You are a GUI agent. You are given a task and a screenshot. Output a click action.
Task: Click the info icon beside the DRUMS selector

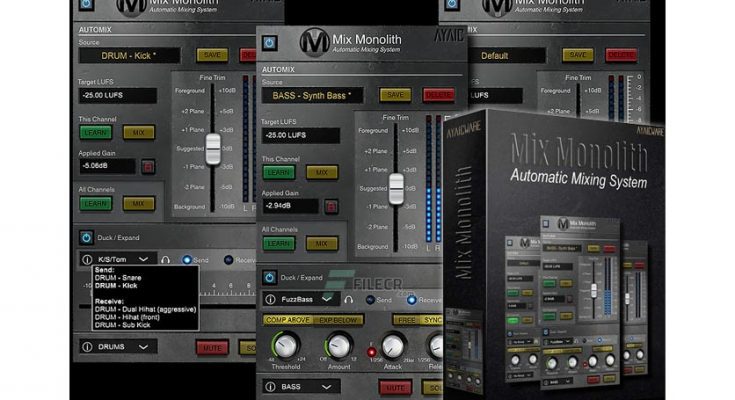[87, 347]
